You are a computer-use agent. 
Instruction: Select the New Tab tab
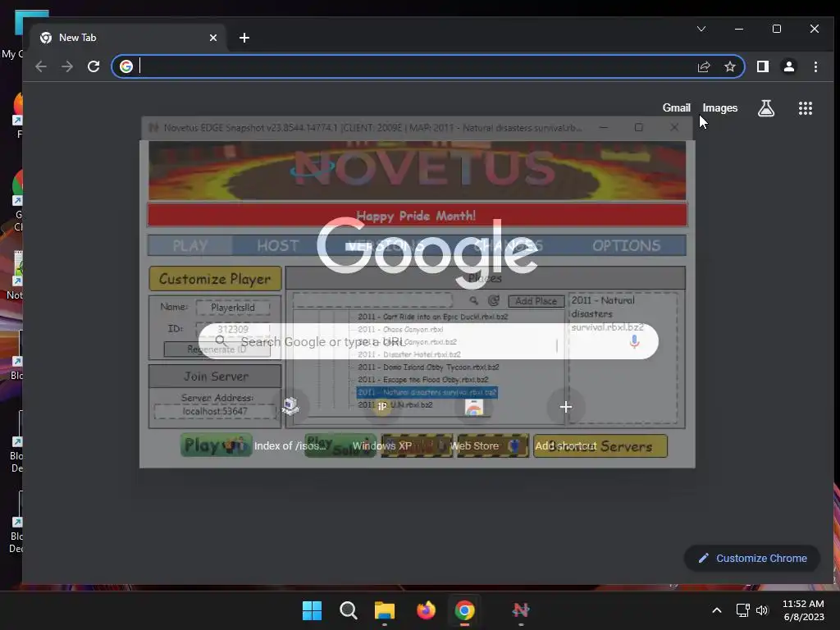(x=129, y=38)
